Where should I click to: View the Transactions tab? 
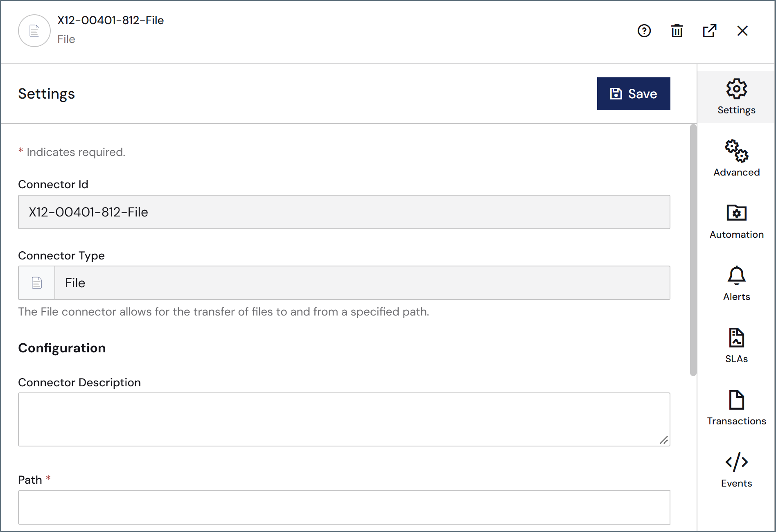click(736, 408)
